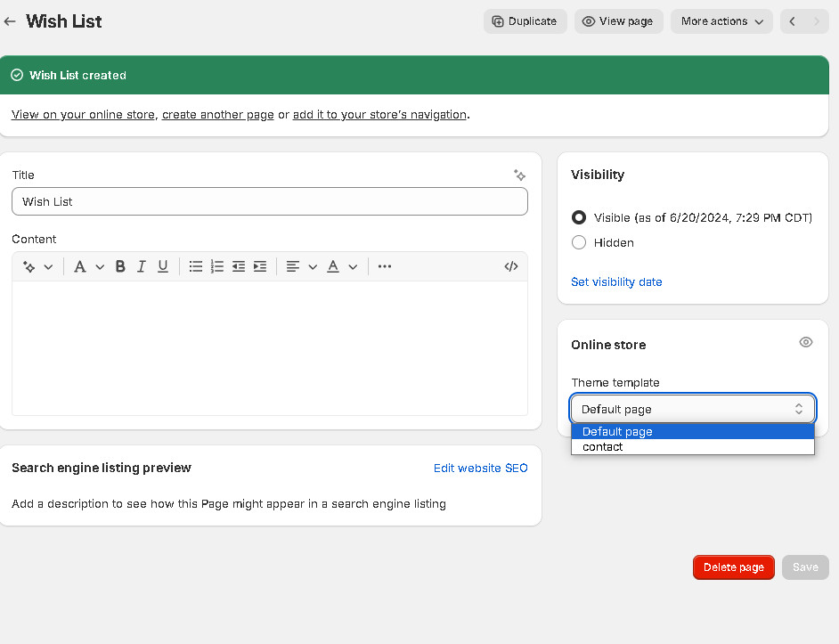Open the paragraph formatting A button
Viewport: 839px width, 644px height.
pos(80,266)
